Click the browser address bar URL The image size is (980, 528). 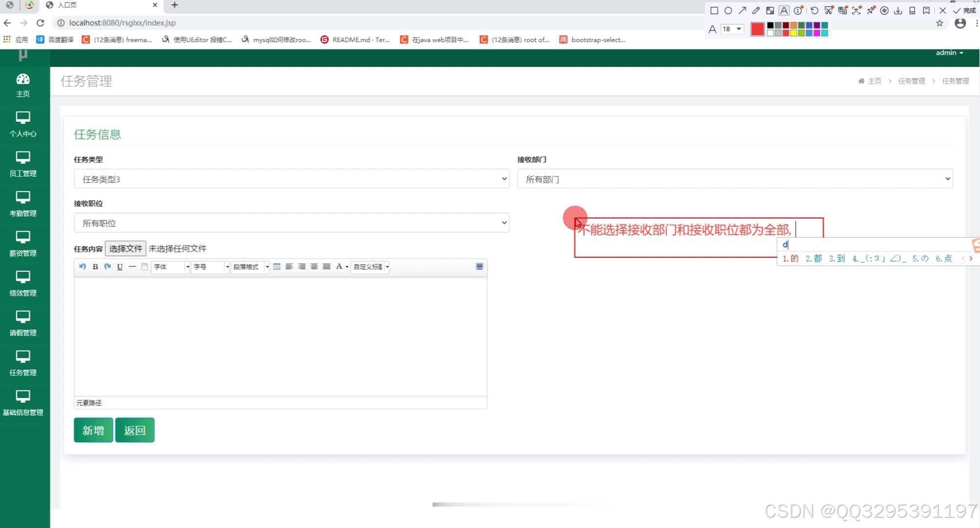point(122,22)
